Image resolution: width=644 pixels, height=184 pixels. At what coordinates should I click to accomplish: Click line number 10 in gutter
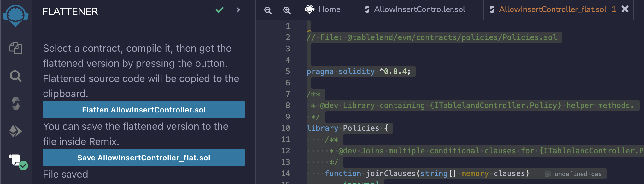pyautogui.click(x=285, y=128)
